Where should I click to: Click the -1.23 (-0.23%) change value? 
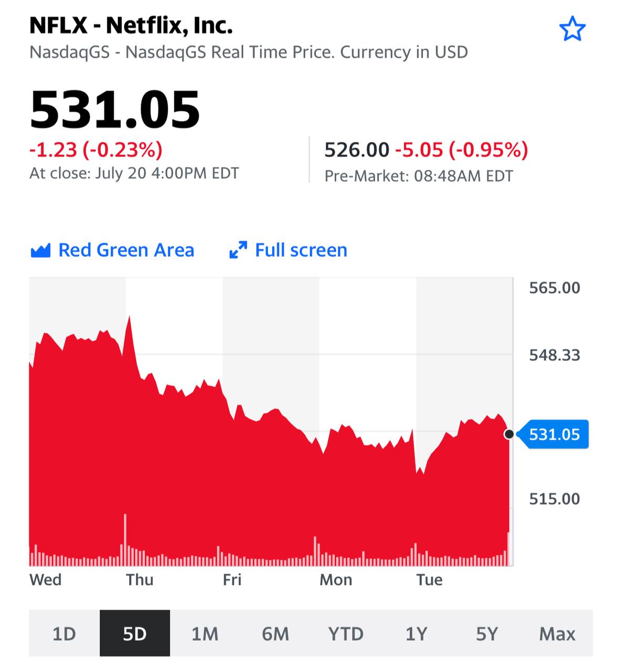(x=96, y=150)
